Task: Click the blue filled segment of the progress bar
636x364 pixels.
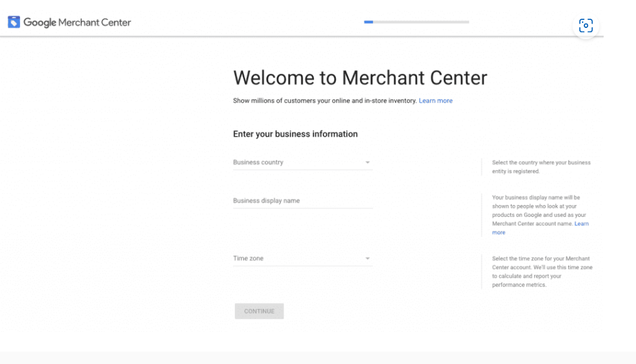Action: coord(368,22)
